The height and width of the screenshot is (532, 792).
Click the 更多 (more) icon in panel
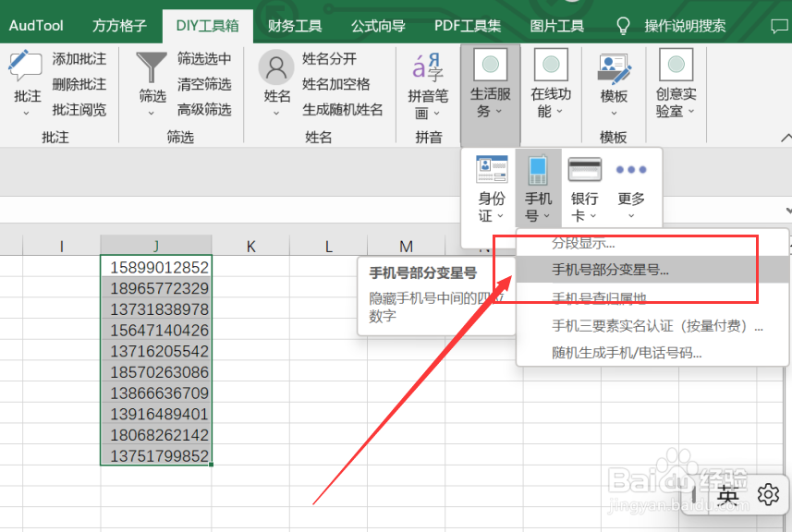(x=631, y=171)
